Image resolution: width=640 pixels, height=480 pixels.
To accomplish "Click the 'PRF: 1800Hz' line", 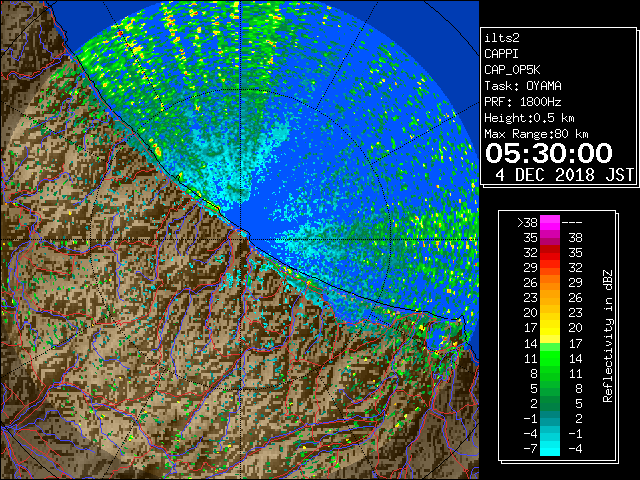I will (523, 102).
